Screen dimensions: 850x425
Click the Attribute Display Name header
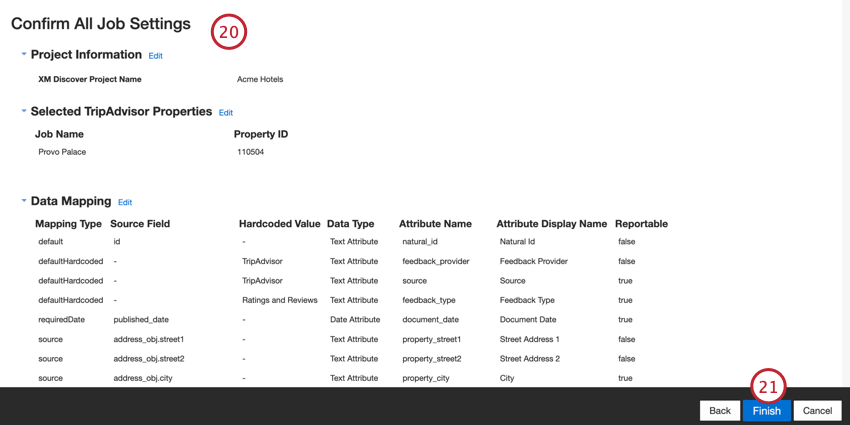pos(551,224)
